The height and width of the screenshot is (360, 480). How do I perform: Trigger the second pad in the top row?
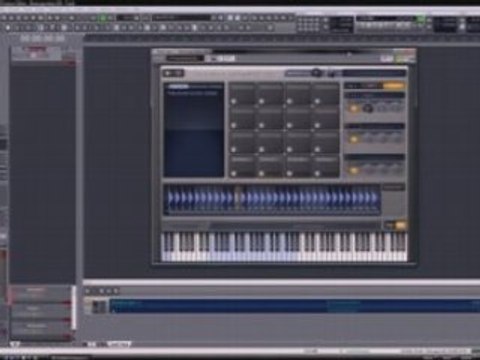(270, 94)
